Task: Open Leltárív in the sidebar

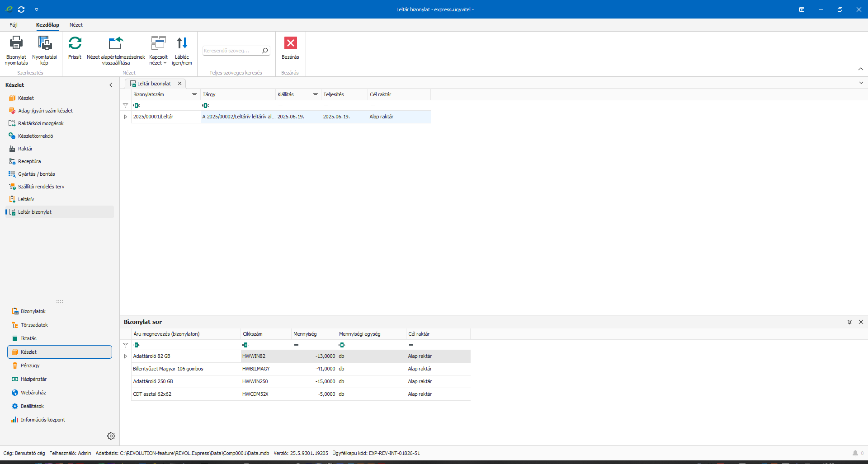Action: [26, 199]
